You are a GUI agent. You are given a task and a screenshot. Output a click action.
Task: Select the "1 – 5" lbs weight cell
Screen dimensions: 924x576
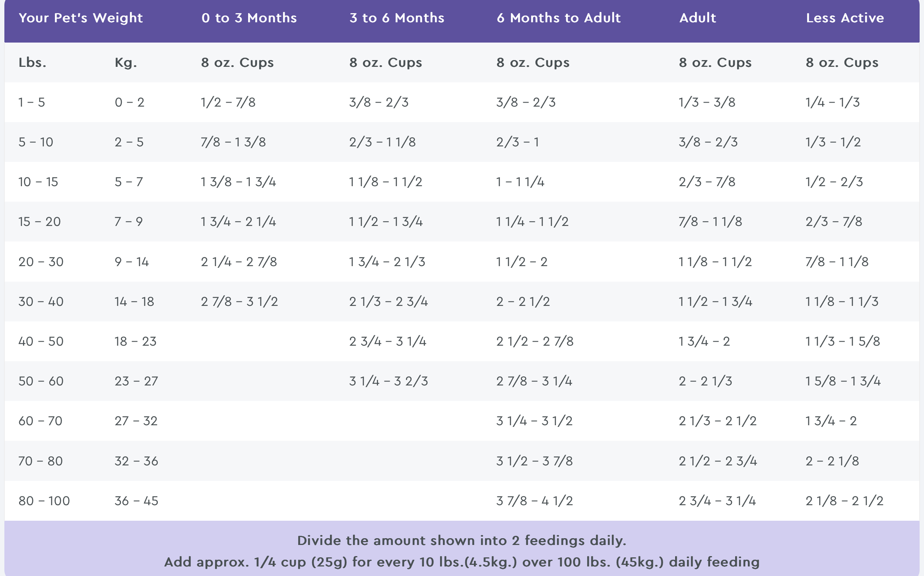coord(31,102)
